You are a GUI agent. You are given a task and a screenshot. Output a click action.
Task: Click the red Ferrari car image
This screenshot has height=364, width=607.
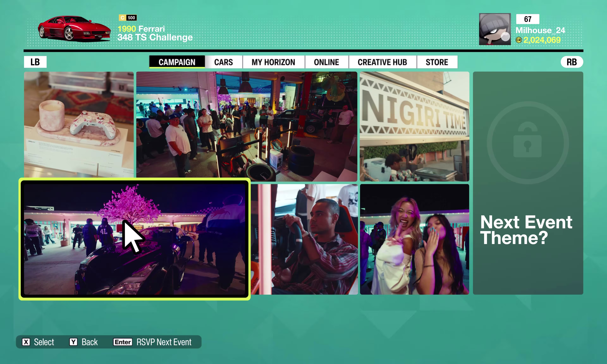pos(74,29)
